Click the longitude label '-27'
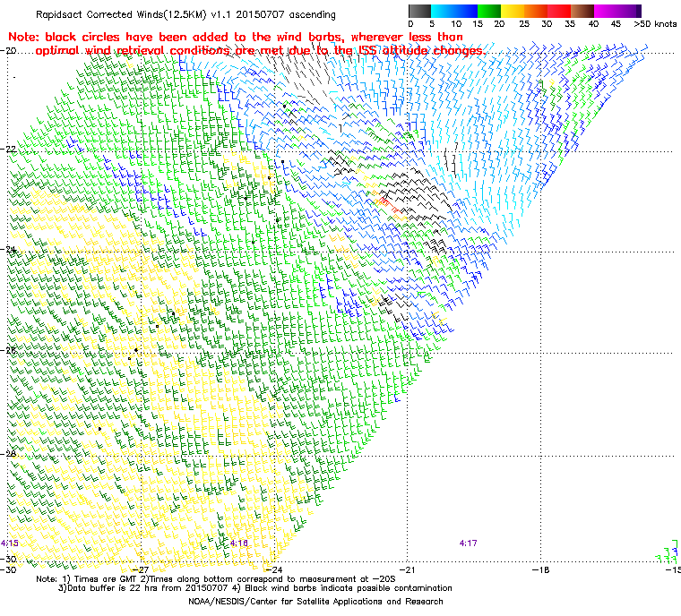Viewport: 681px width, 616px height. coord(140,569)
